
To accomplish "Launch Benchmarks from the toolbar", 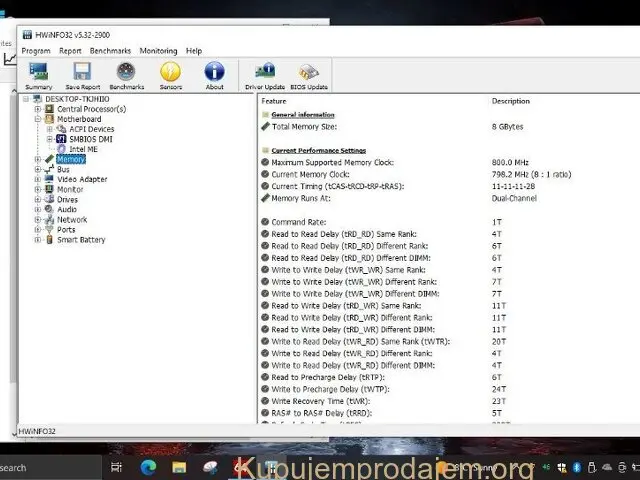I will [126, 73].
